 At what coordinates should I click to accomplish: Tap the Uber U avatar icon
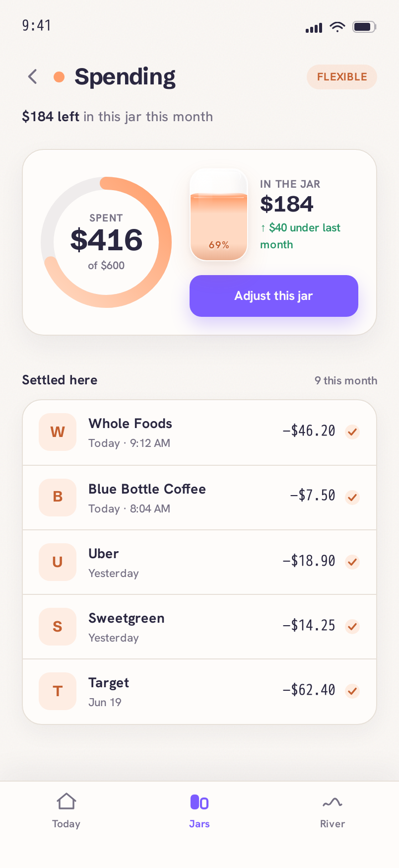[x=58, y=562]
